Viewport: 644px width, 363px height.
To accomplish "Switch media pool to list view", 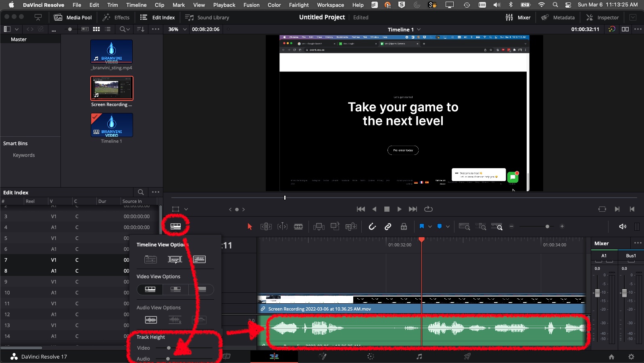I will coord(108,29).
